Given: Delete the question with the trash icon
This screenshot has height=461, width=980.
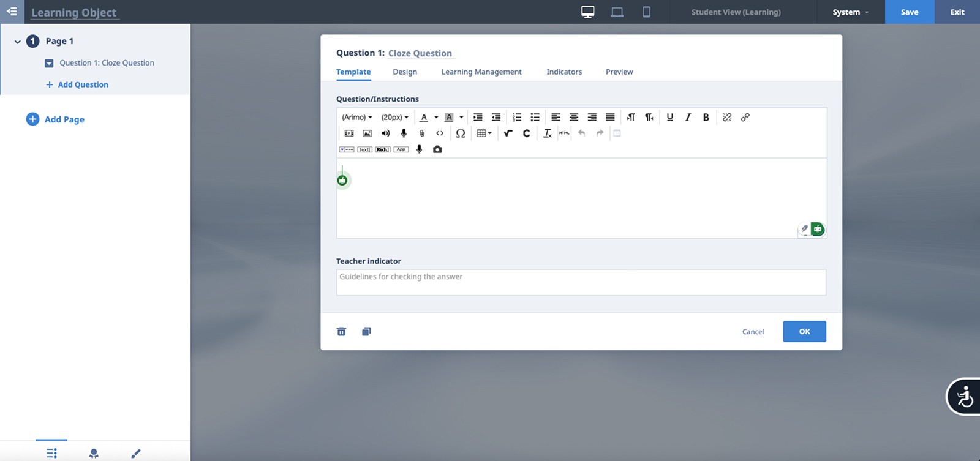Looking at the screenshot, I should (341, 331).
